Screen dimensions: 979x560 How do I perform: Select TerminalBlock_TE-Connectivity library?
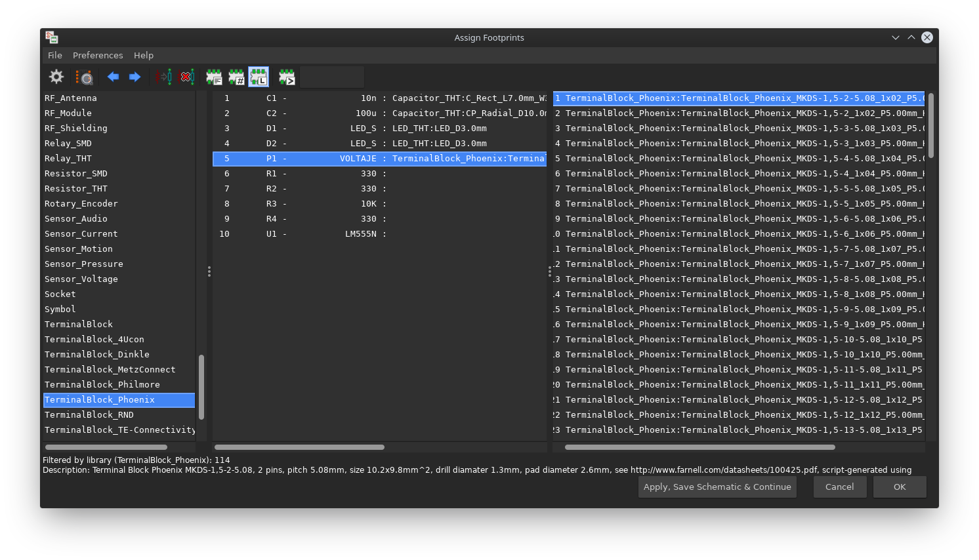119,430
